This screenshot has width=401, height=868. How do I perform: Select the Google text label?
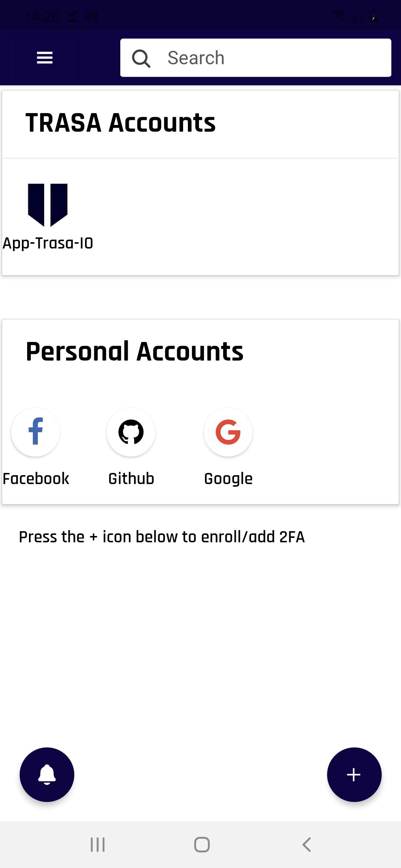pos(228,479)
